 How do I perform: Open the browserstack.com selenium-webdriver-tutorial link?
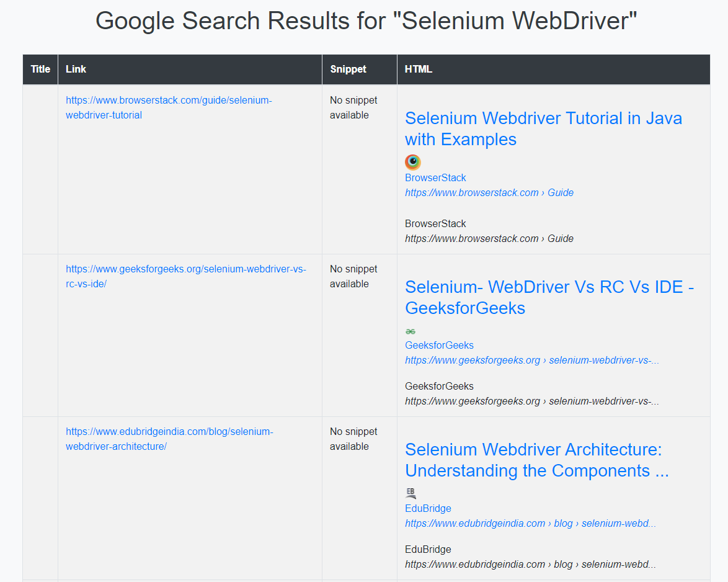169,108
